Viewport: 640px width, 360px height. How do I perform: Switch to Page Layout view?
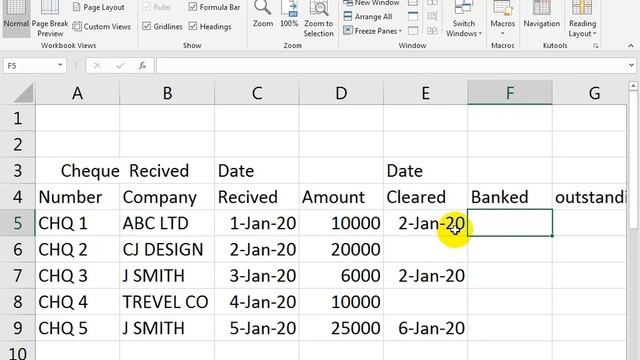point(99,7)
